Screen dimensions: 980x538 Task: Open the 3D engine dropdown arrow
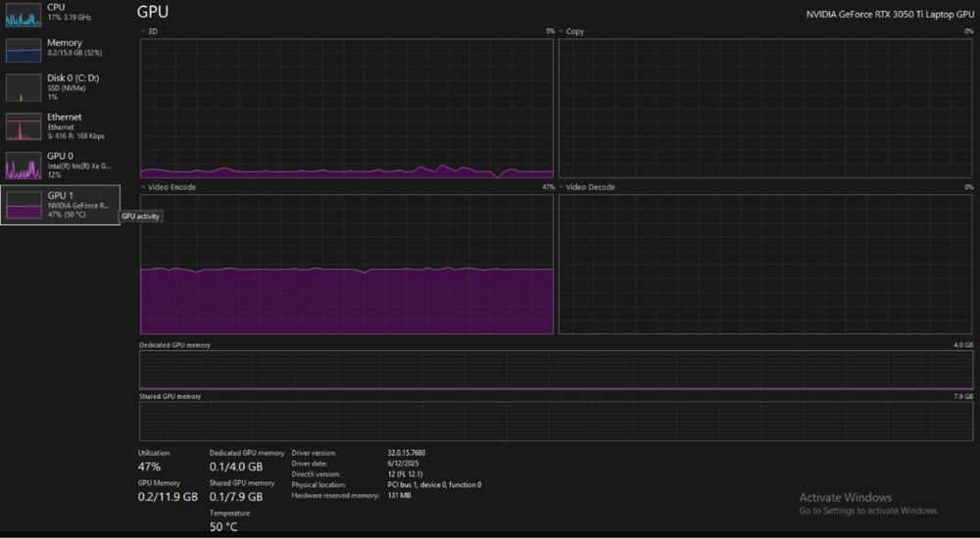(143, 31)
